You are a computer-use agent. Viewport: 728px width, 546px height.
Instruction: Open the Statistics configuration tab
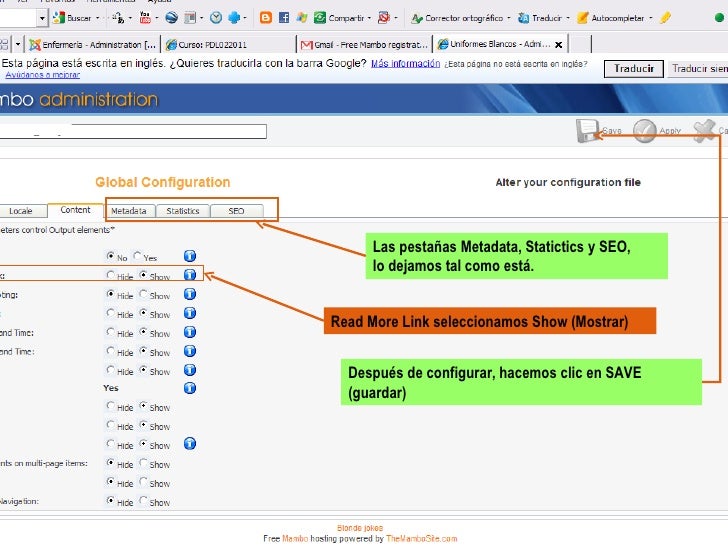(x=183, y=211)
